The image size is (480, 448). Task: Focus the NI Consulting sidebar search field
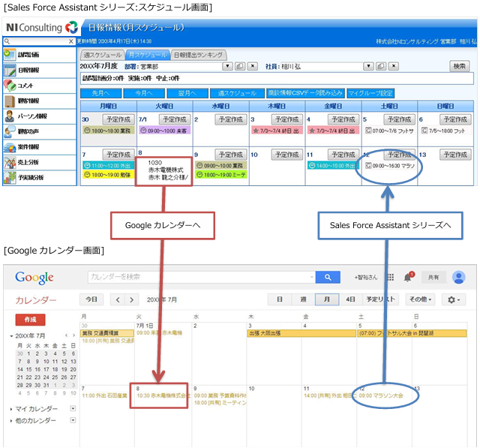(39, 41)
